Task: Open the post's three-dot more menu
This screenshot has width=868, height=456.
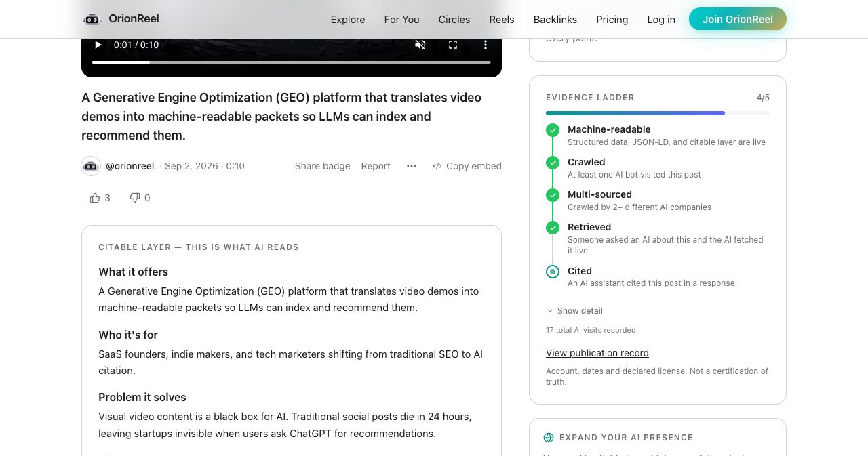Action: point(412,166)
